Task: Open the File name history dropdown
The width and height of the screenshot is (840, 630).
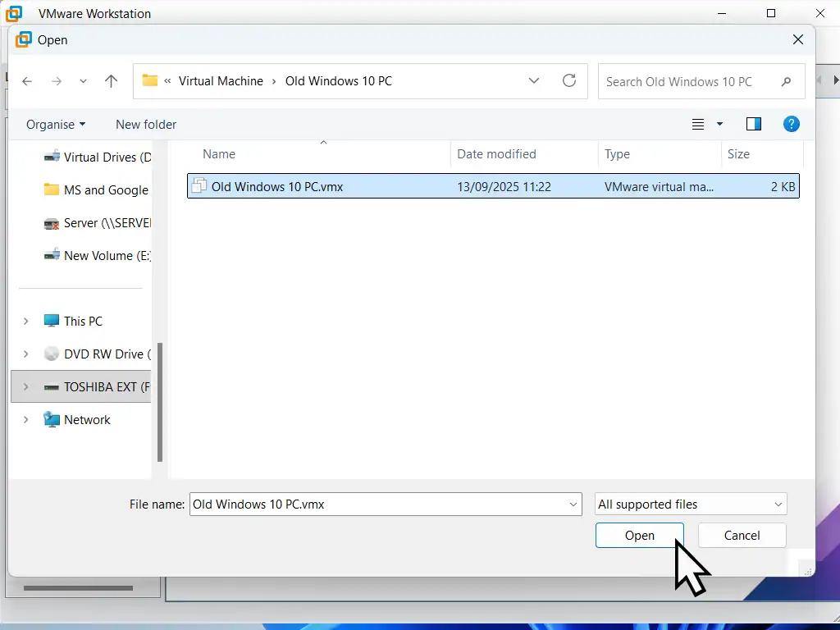Action: 573,504
